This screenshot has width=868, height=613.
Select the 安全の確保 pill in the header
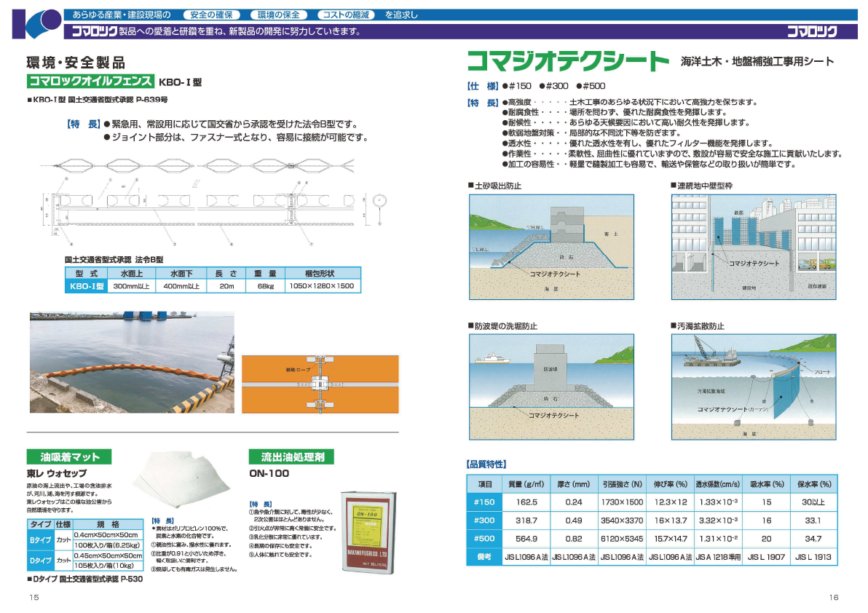coord(211,15)
